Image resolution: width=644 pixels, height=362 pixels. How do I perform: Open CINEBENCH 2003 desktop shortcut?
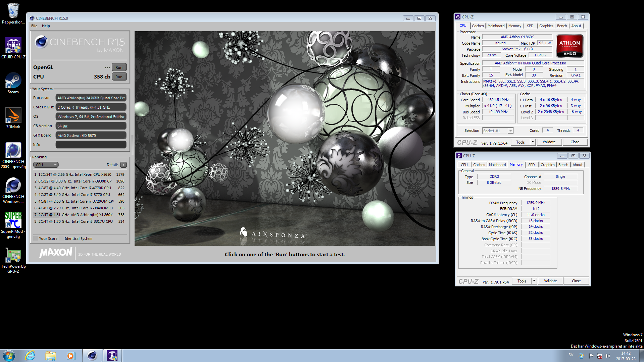point(13,155)
